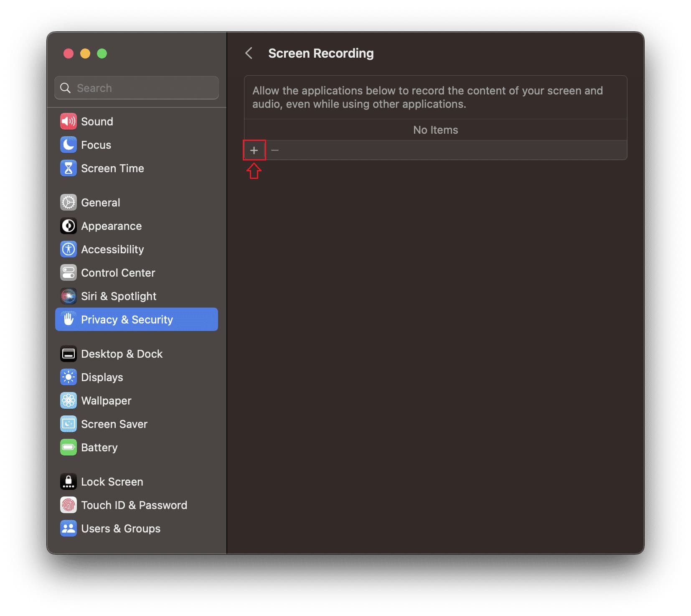Image resolution: width=691 pixels, height=616 pixels.
Task: Open Battery label
Action: pos(99,448)
